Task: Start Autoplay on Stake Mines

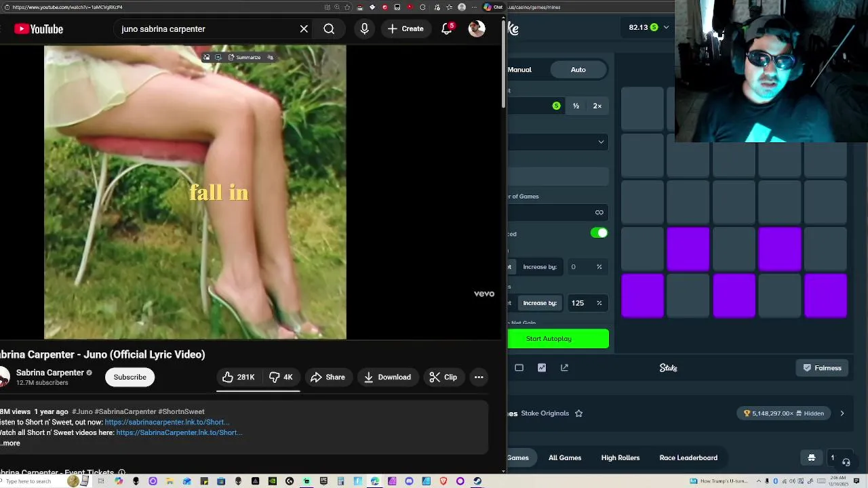Action: point(557,339)
